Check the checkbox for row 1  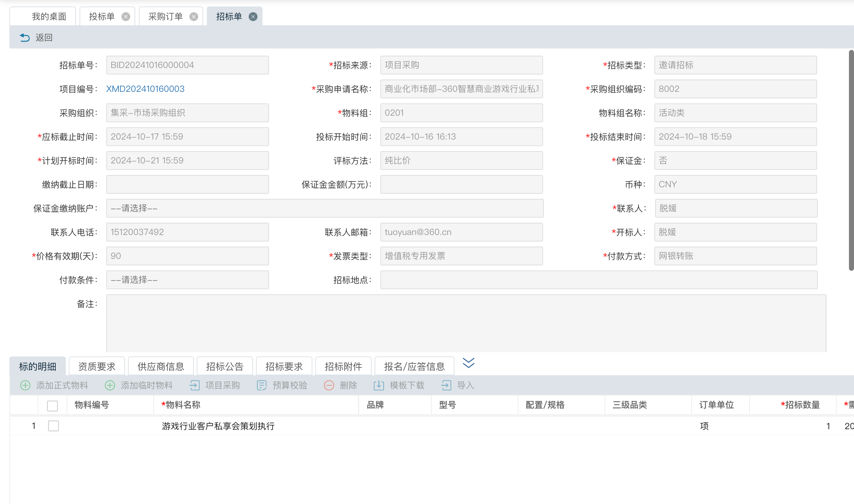pos(54,426)
